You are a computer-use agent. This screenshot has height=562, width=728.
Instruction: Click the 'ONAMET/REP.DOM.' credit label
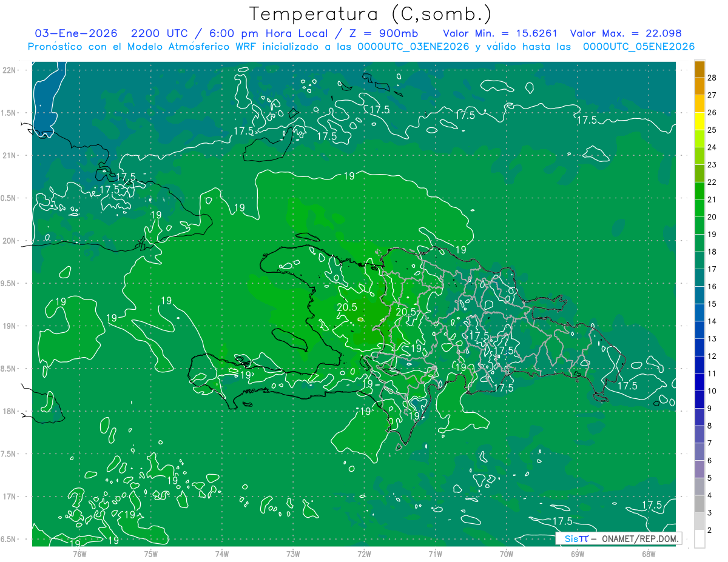(x=640, y=538)
